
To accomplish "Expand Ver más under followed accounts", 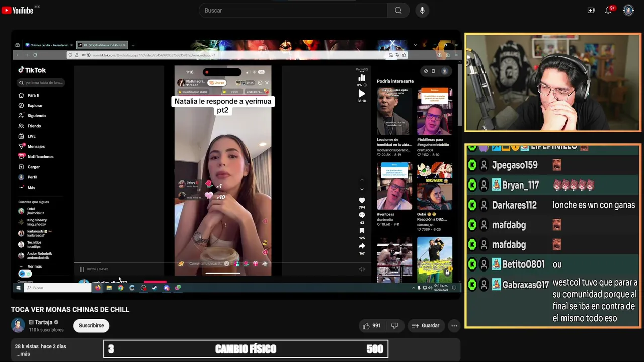I will tap(31, 266).
